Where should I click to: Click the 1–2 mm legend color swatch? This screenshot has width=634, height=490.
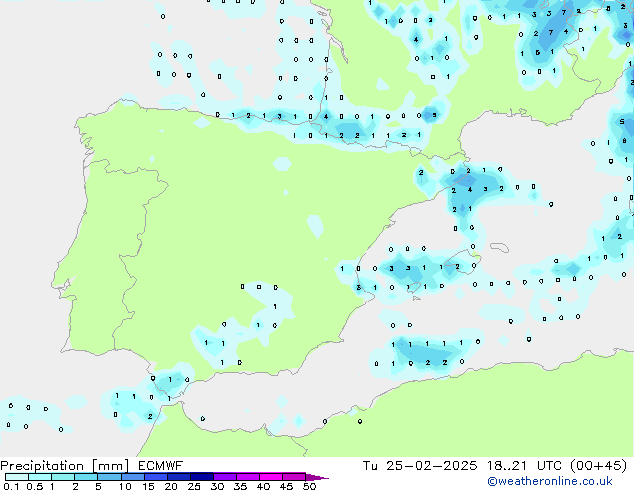click(63, 477)
